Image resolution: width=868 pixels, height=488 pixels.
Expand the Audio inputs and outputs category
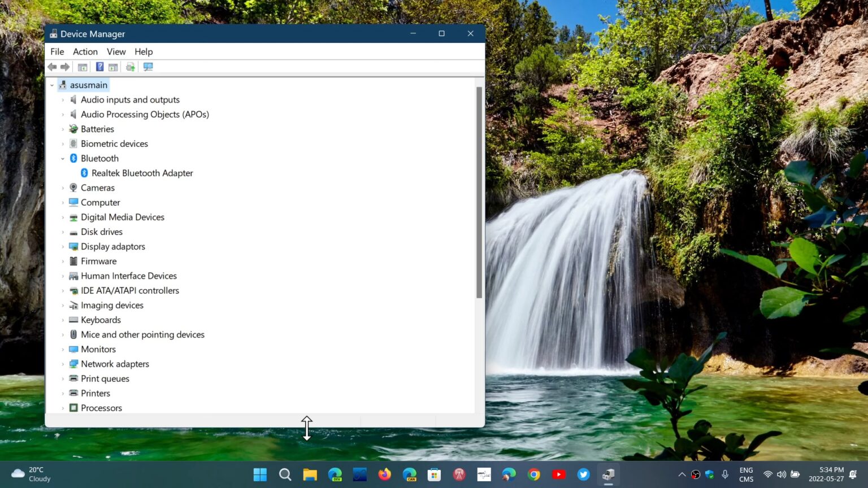tap(63, 100)
